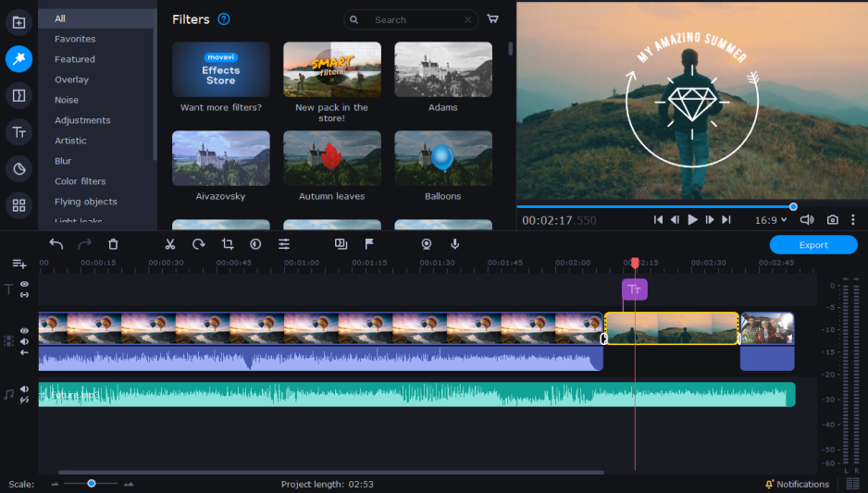Select the Balloons filter thumbnail
The width and height of the screenshot is (868, 493).
pos(443,158)
